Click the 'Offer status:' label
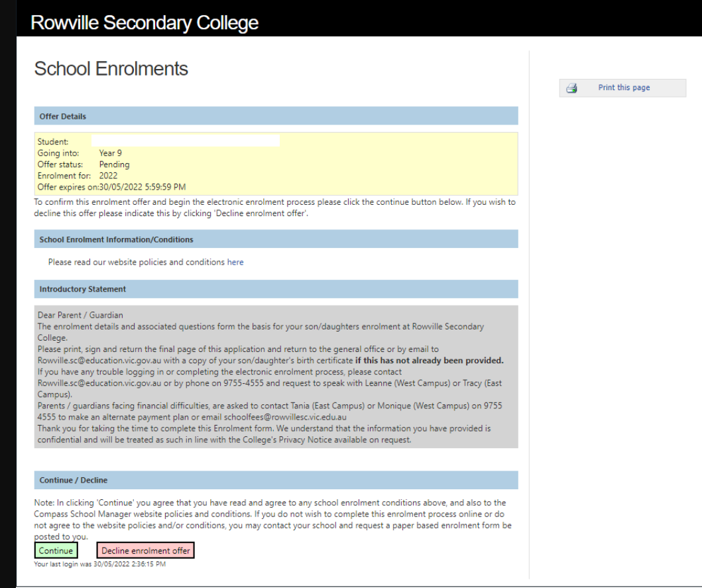 coord(60,164)
